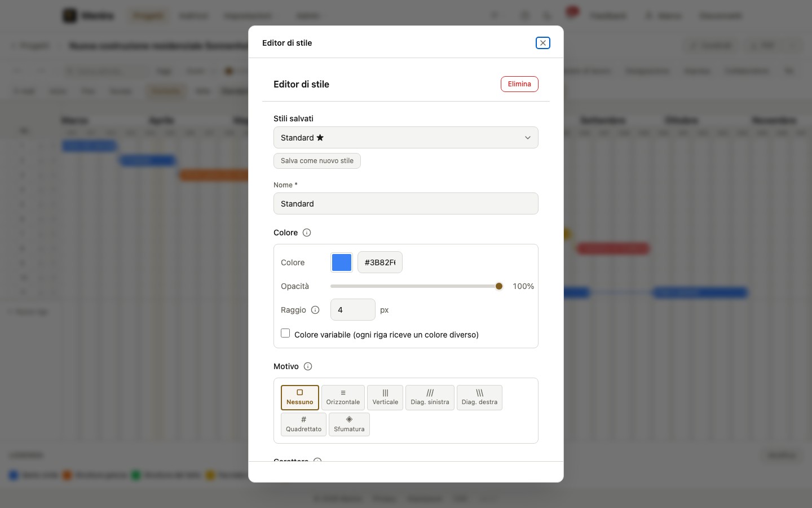Click the Opacità slider handle
This screenshot has width=812, height=508.
pos(499,286)
